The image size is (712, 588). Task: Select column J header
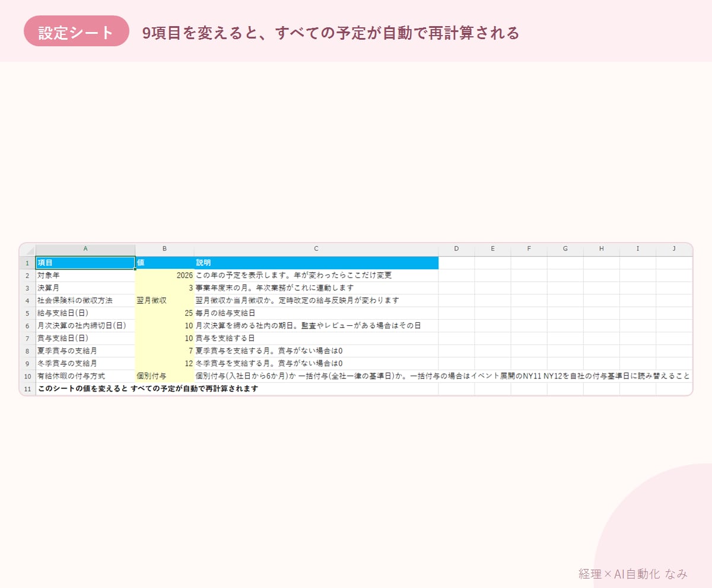(674, 249)
